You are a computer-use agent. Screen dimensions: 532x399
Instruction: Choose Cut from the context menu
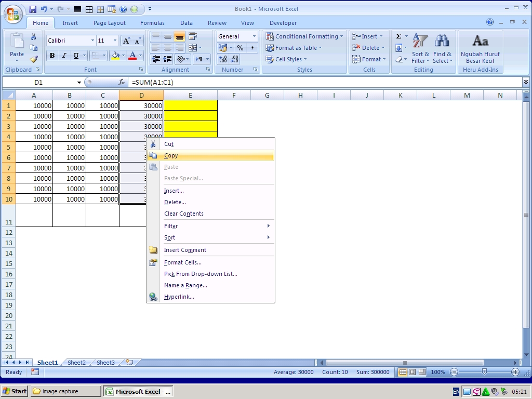[210, 144]
